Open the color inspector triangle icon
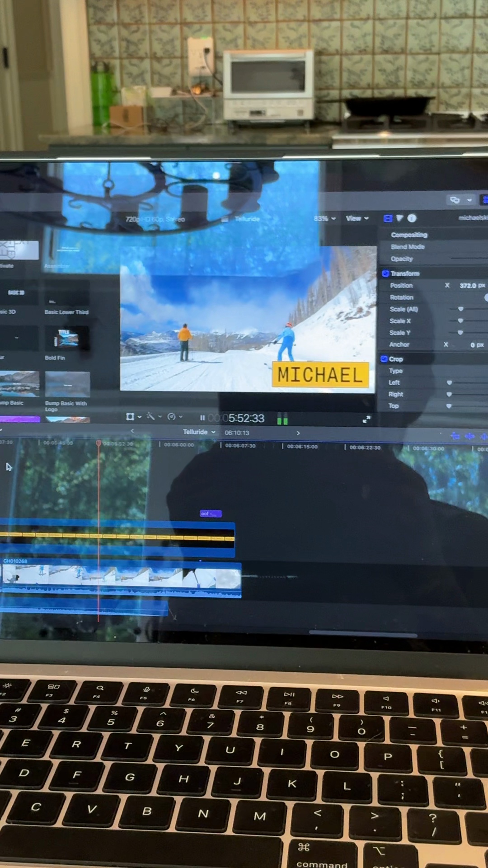Image resolution: width=488 pixels, height=868 pixels. (400, 218)
